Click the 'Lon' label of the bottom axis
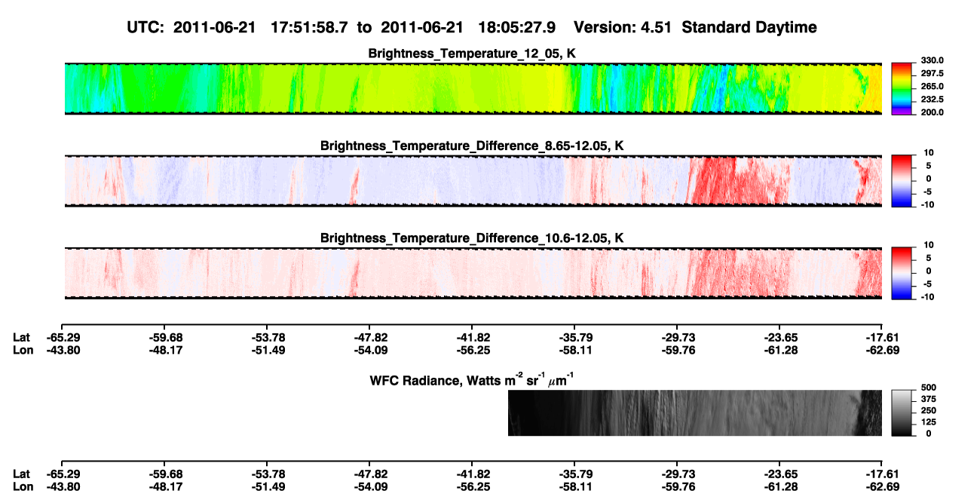The height and width of the screenshot is (503, 980). click(x=23, y=486)
